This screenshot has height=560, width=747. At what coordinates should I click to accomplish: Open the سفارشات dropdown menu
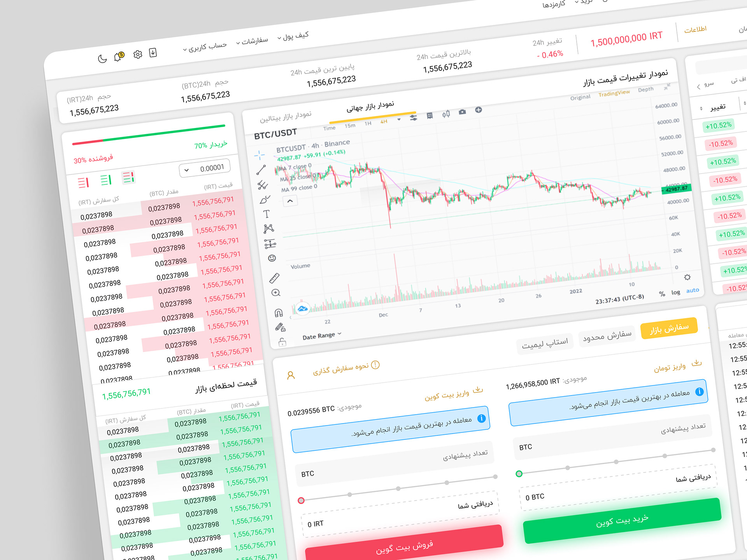pyautogui.click(x=252, y=41)
